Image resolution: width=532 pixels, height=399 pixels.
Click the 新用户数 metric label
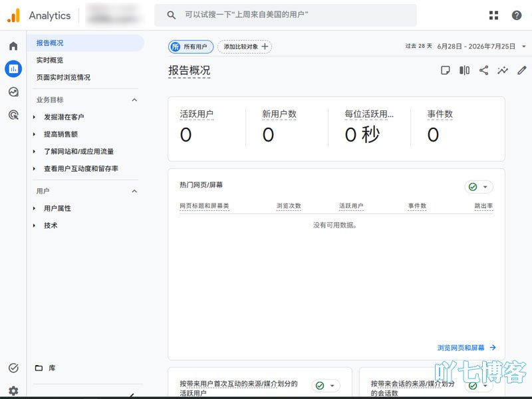[x=279, y=114]
